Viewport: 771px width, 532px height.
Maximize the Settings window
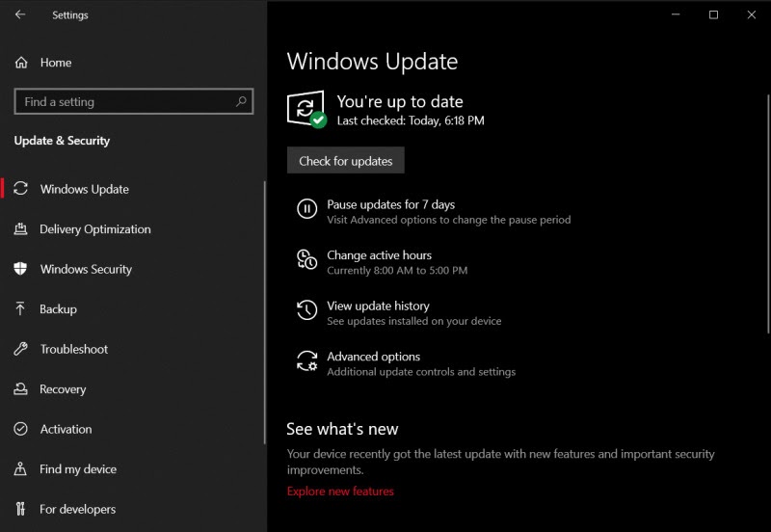[713, 14]
